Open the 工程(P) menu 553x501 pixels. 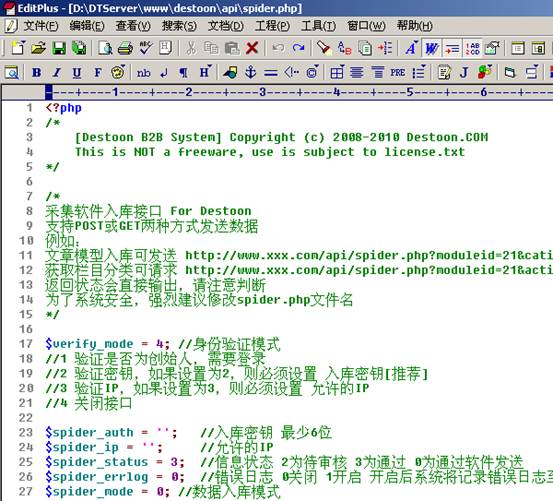pyautogui.click(x=272, y=25)
